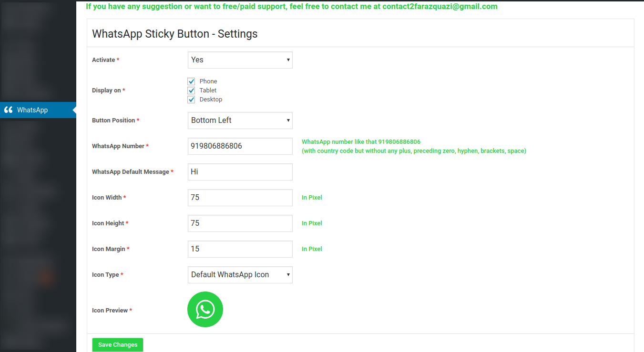Click the WhatsApp Sticky Button - Settings heading
644x352 pixels.
coord(174,34)
